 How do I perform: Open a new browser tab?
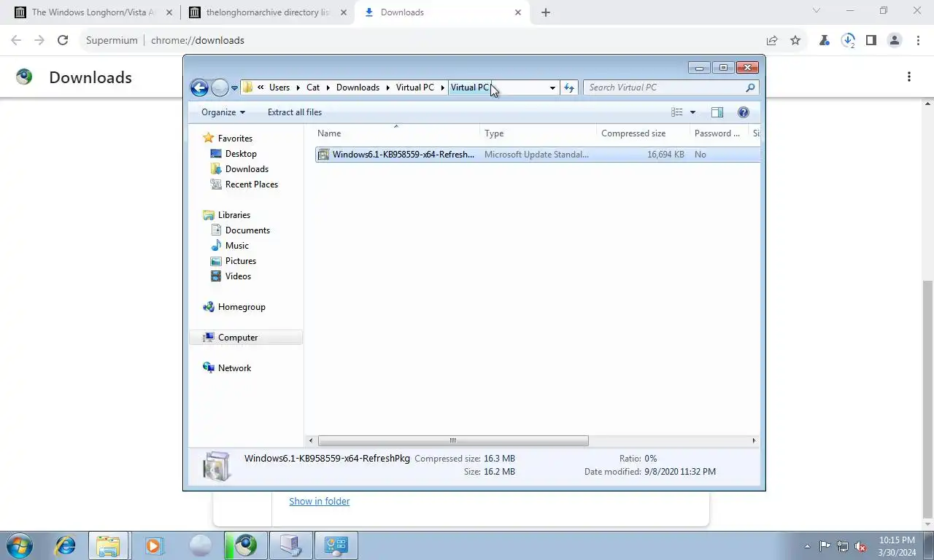pos(546,12)
